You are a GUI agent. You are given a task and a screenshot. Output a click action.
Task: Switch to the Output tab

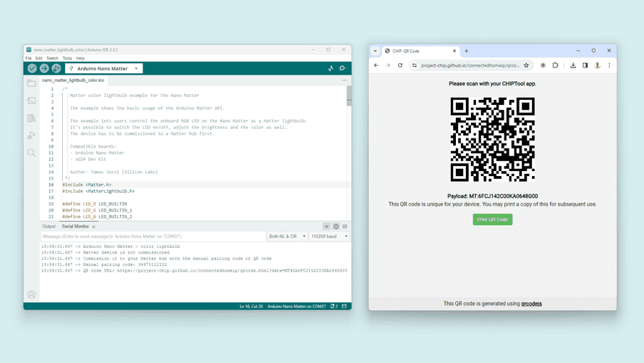coord(48,227)
